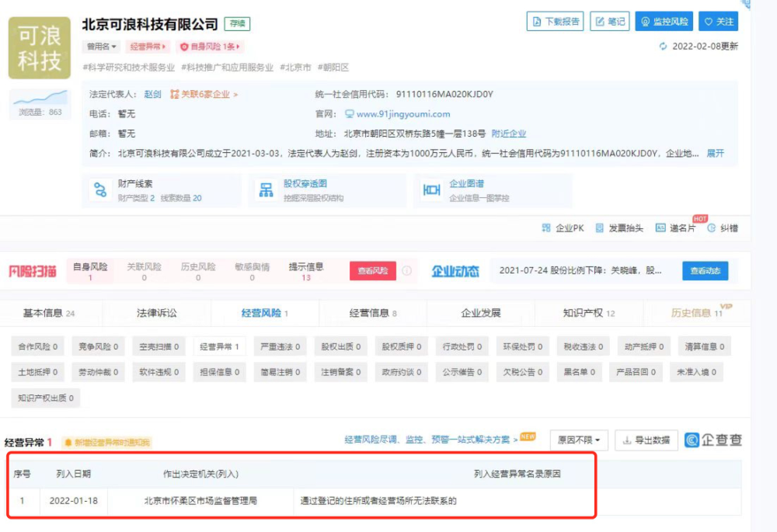Image resolution: width=777 pixels, height=532 pixels.
Task: Click the 纠错 icon
Action: coord(712,228)
